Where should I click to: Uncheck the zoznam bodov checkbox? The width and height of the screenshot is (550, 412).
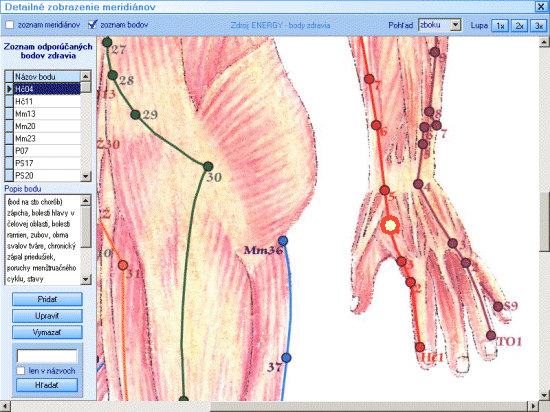92,25
